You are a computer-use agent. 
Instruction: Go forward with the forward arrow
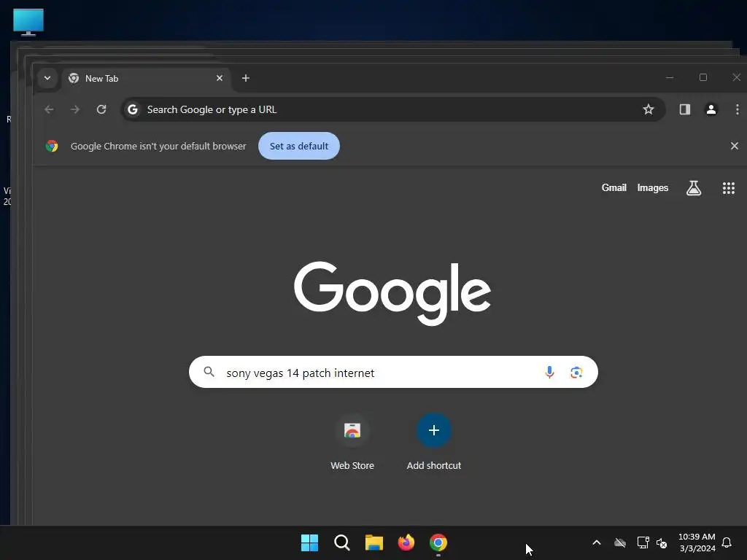(75, 109)
